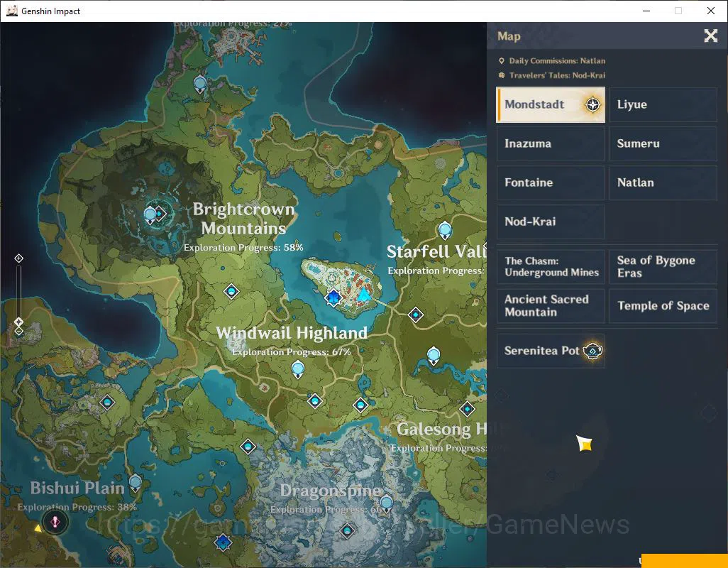The width and height of the screenshot is (728, 568).
Task: Click "Travelers' Tales: Nod-Krai" text
Action: [x=557, y=75]
